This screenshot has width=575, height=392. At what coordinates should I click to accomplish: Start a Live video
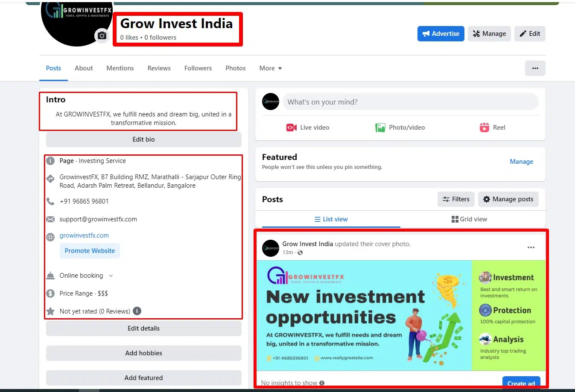308,128
